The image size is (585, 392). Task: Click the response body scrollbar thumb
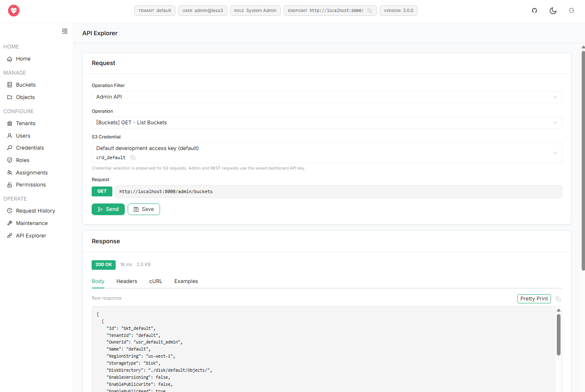coord(558,334)
